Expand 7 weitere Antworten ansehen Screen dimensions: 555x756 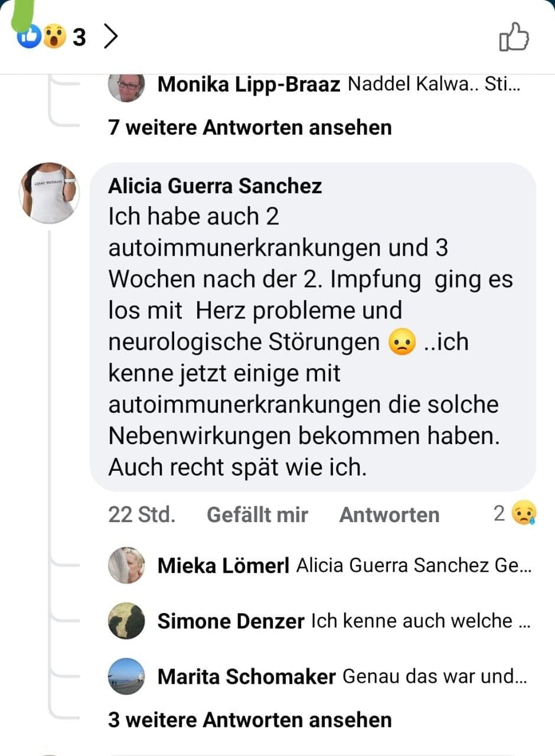250,127
